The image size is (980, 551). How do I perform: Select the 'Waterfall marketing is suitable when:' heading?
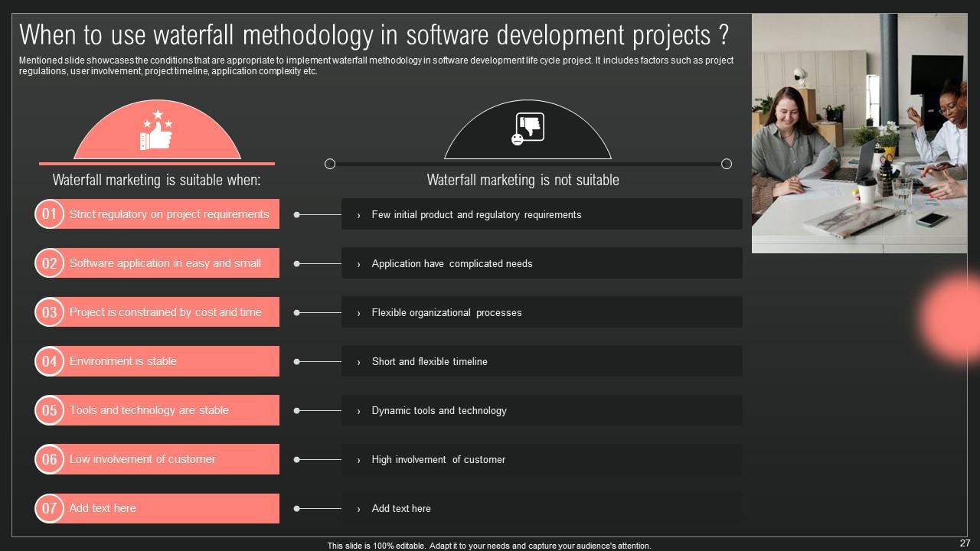tap(157, 180)
